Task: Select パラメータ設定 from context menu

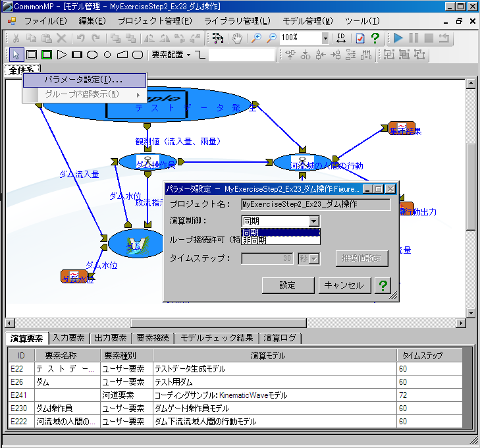Action: [84, 80]
